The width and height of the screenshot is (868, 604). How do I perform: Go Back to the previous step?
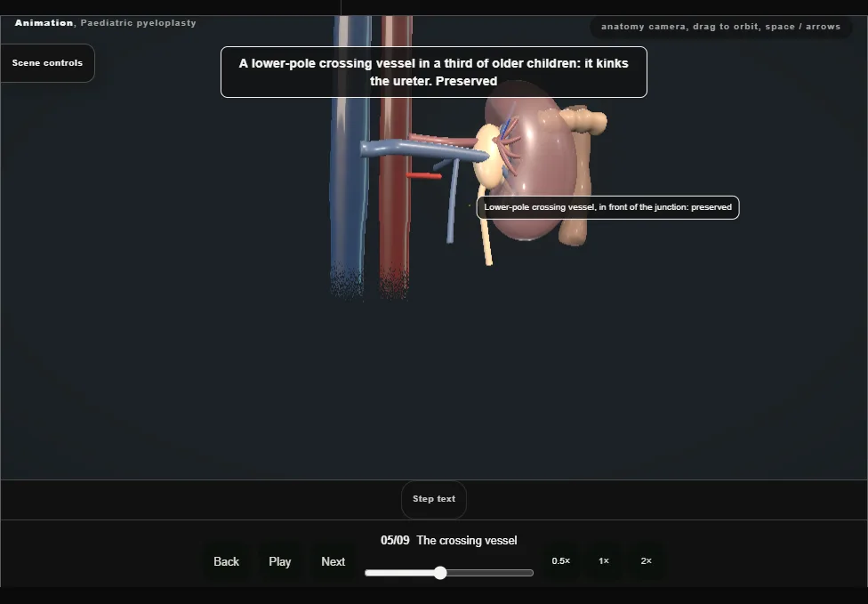click(227, 561)
